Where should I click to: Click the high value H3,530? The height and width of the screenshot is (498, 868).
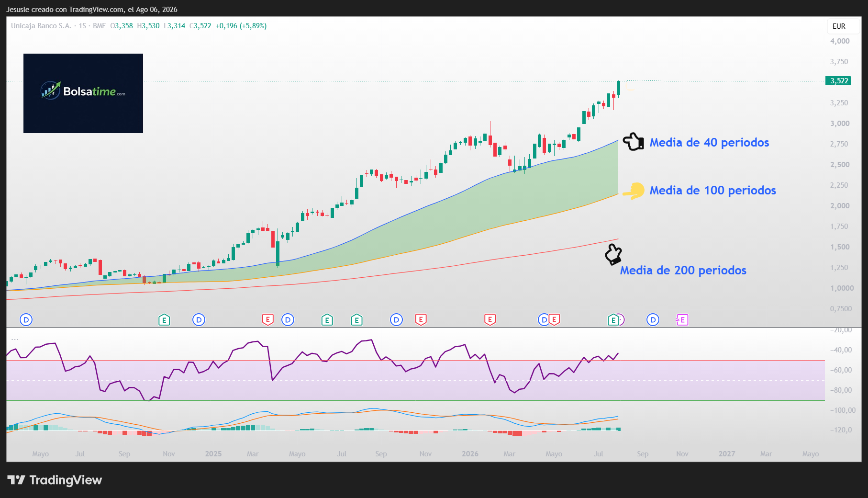coord(148,26)
